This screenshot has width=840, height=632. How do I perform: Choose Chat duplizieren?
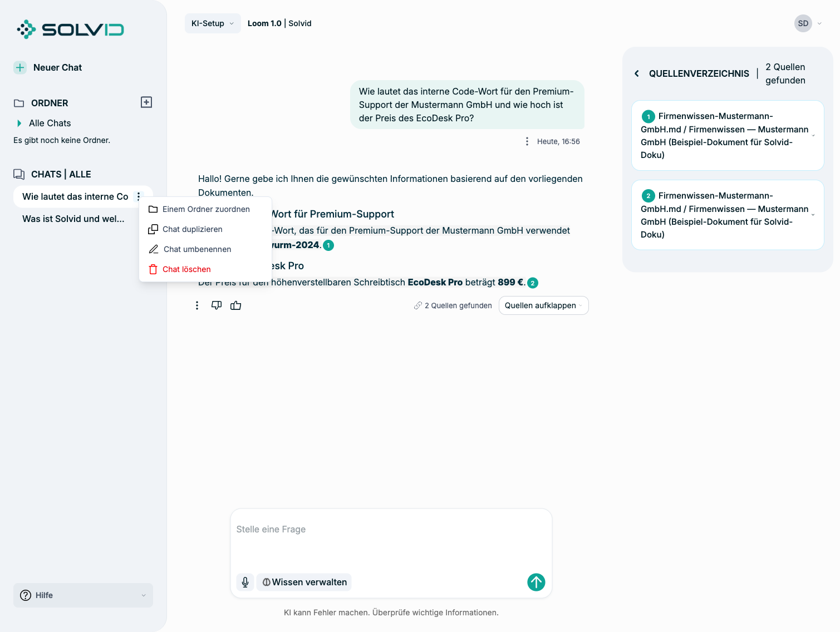[205, 229]
